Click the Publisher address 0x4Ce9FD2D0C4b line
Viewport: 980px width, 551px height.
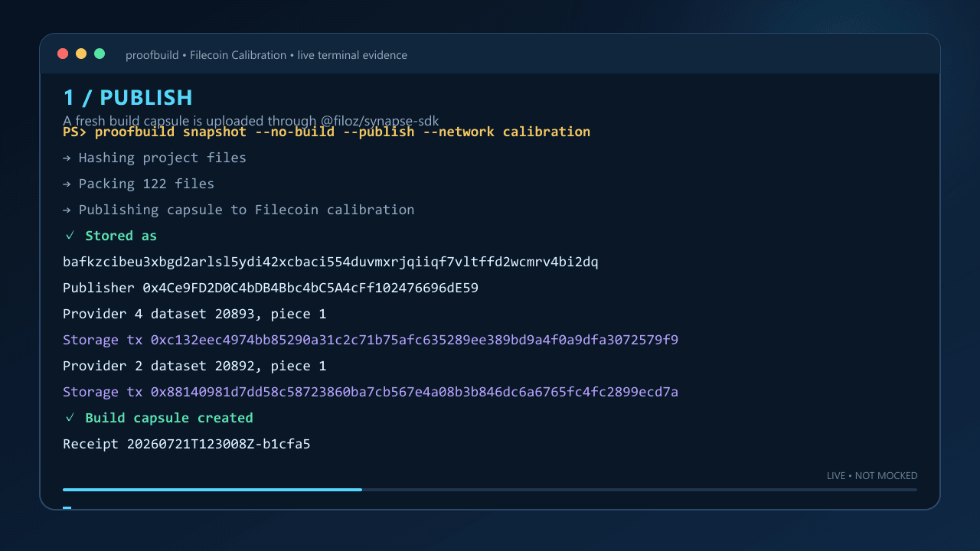click(x=270, y=288)
